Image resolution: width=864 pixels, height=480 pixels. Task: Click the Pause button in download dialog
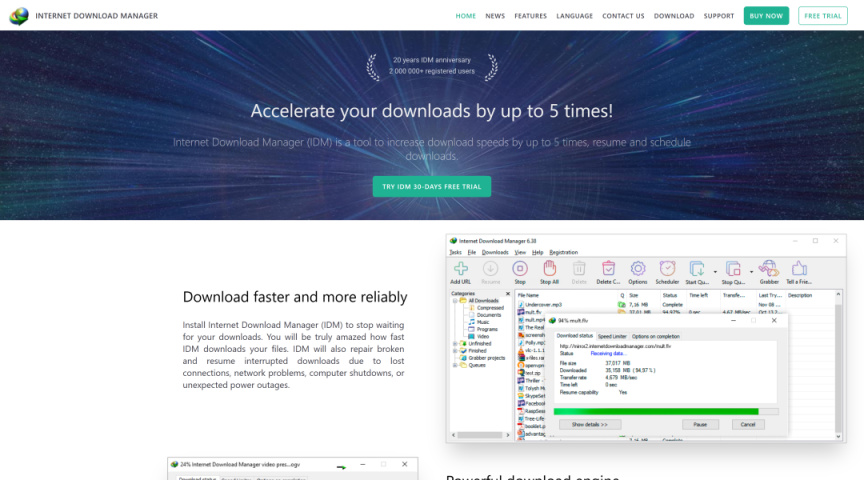(x=700, y=424)
